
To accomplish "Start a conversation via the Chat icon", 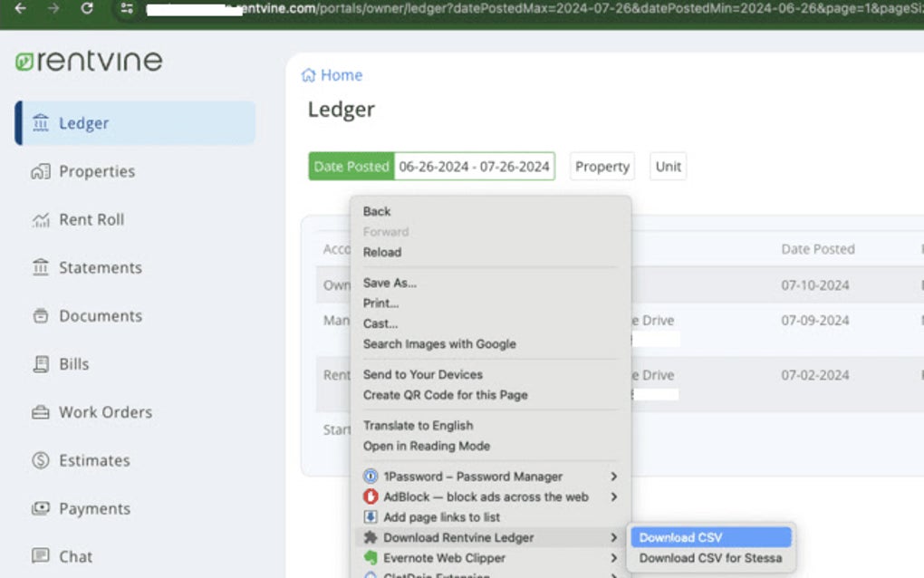I will pyautogui.click(x=40, y=556).
